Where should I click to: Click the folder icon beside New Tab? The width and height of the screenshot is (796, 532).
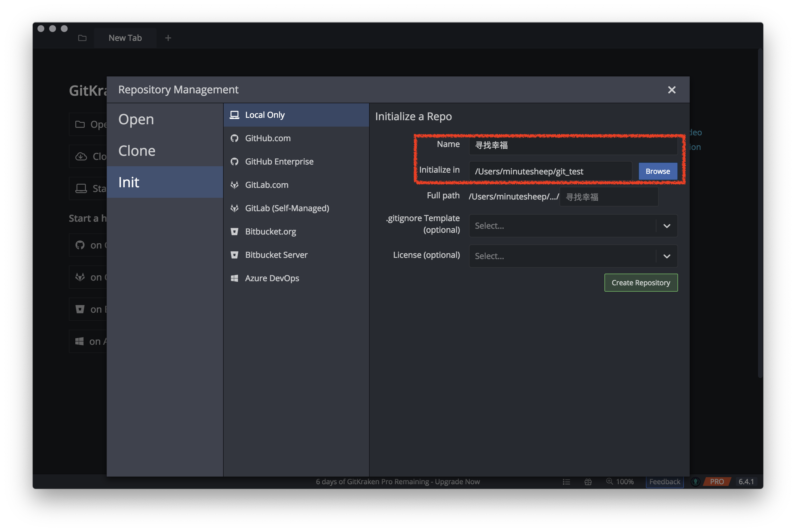(82, 38)
